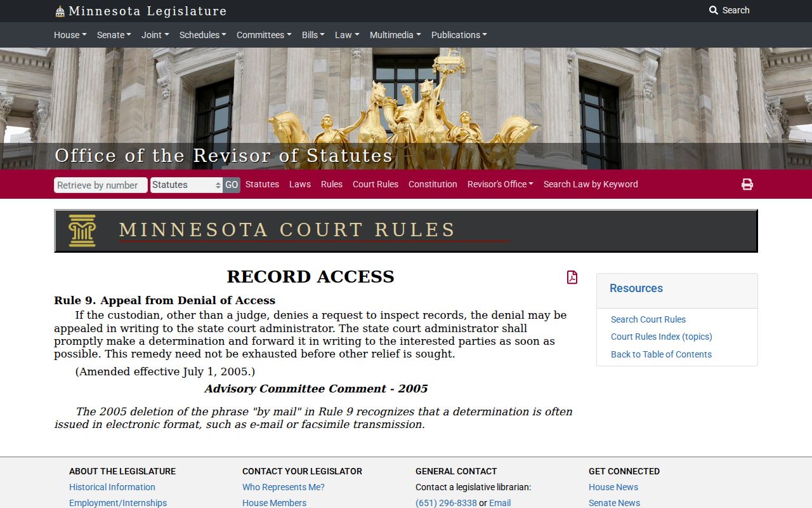Open Court Rules Index (topics) link
This screenshot has width=812, height=508.
[x=662, y=337]
